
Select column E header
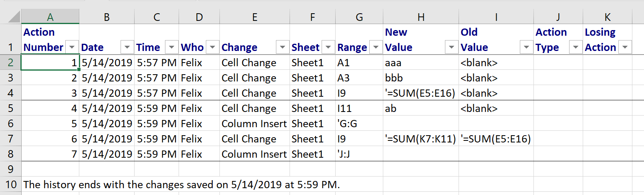(254, 17)
